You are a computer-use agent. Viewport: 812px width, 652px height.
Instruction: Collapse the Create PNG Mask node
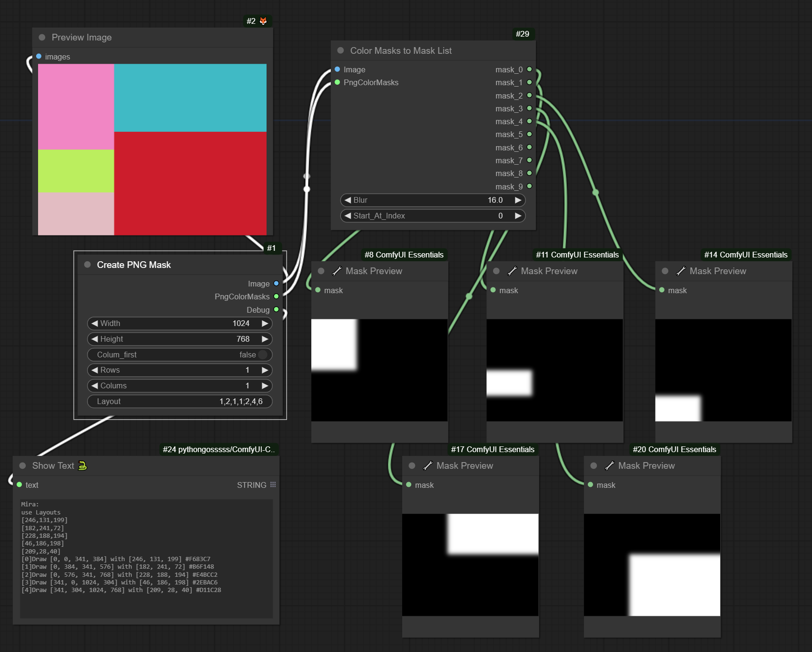(87, 265)
